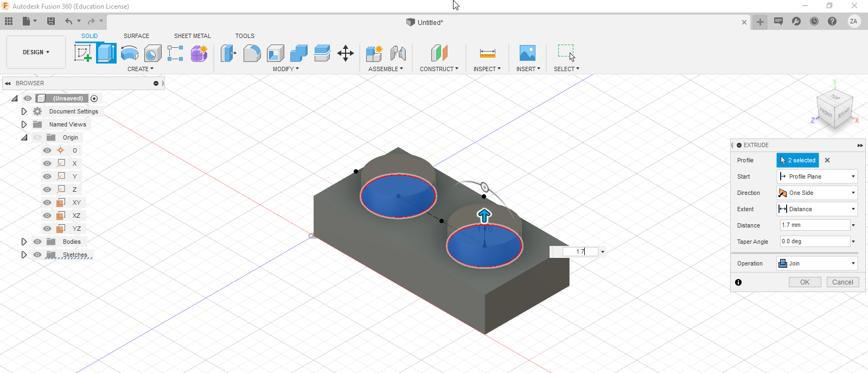Confirm the extrude with OK
Screen dimensions: 868x373
pos(805,282)
